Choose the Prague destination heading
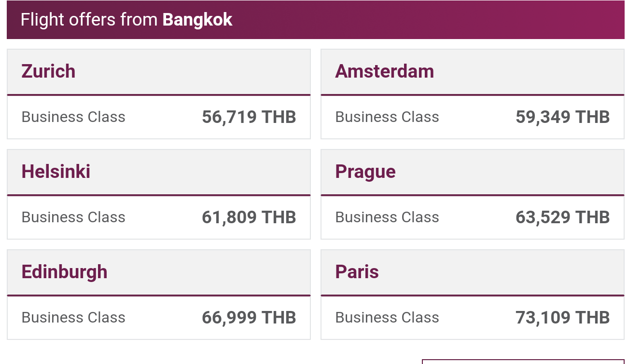Viewport: 628px width, 364px height. coord(365,172)
